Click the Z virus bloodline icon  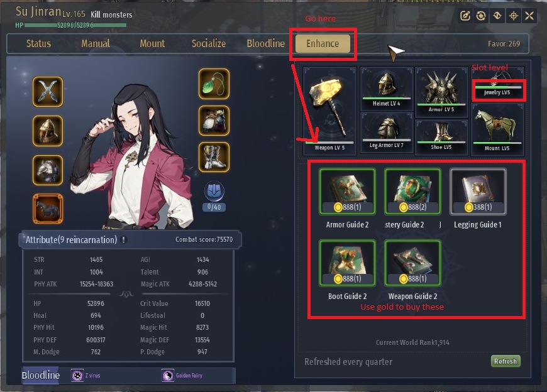(x=77, y=376)
